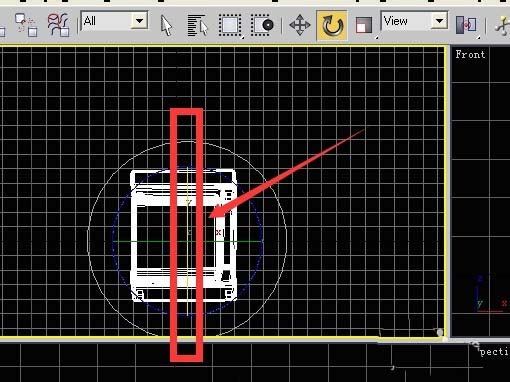Click the Unlink Selection toolbar icon
Image resolution: width=510 pixels, height=382 pixels.
(x=26, y=25)
